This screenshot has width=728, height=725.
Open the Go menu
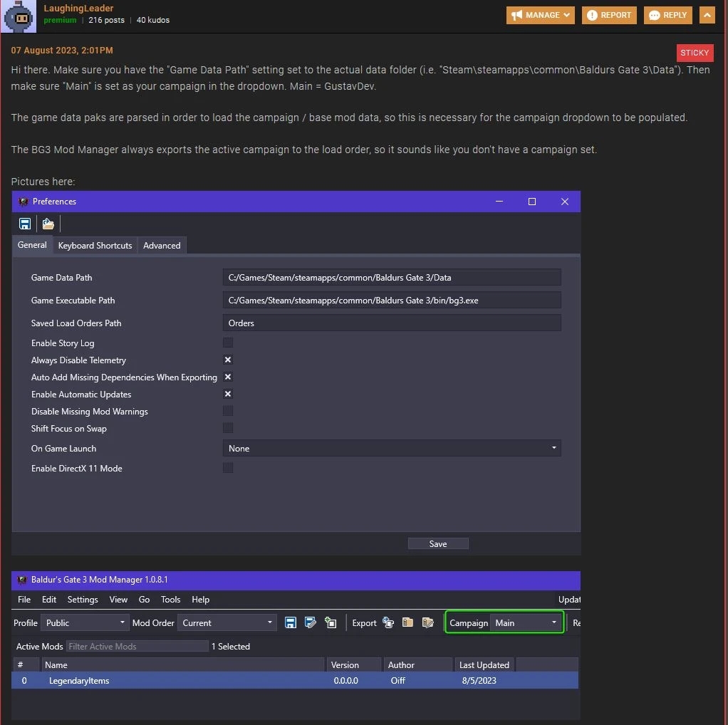coord(144,599)
